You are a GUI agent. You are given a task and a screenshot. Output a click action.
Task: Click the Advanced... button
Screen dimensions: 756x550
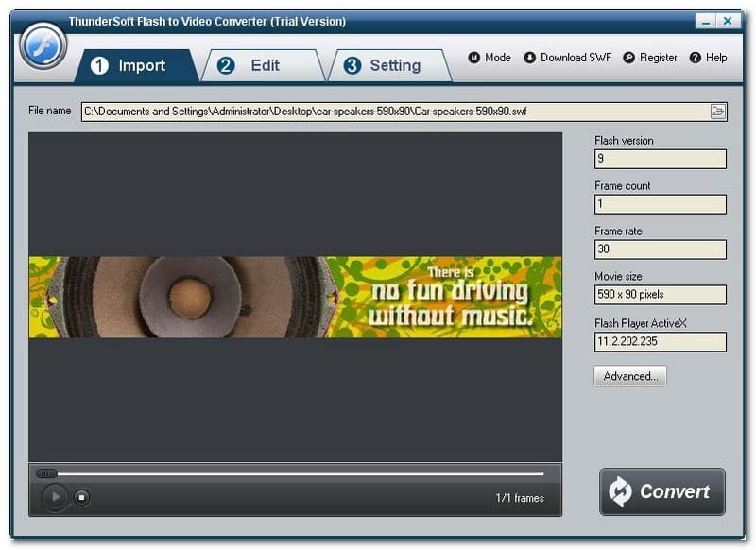pos(630,376)
